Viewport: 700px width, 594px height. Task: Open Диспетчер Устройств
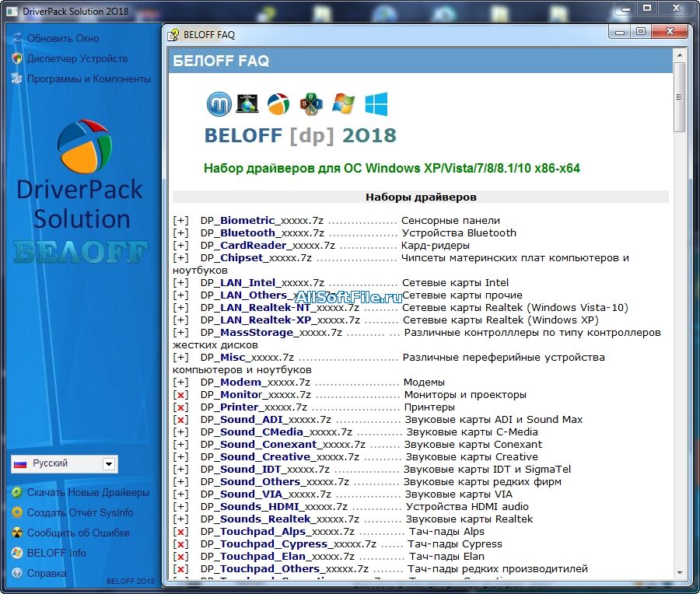(77, 58)
